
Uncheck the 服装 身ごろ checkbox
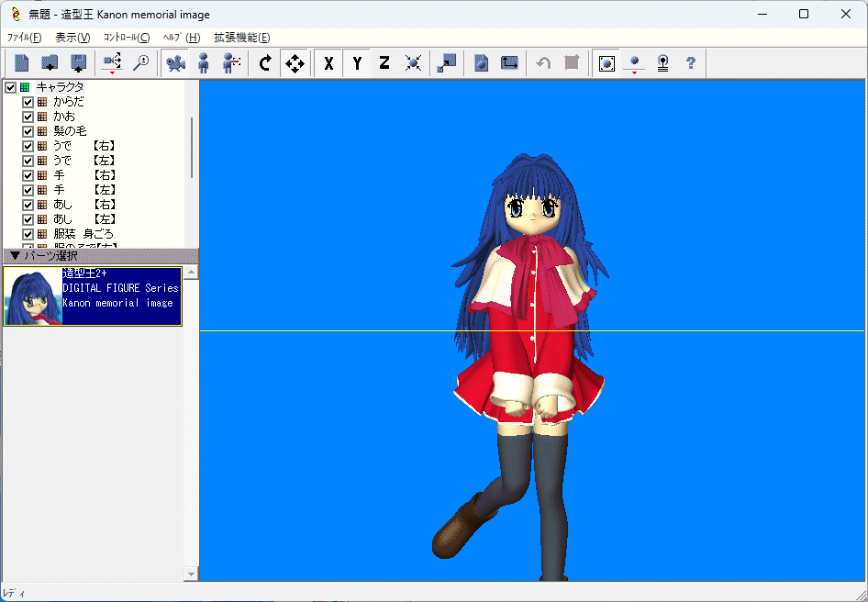click(28, 234)
